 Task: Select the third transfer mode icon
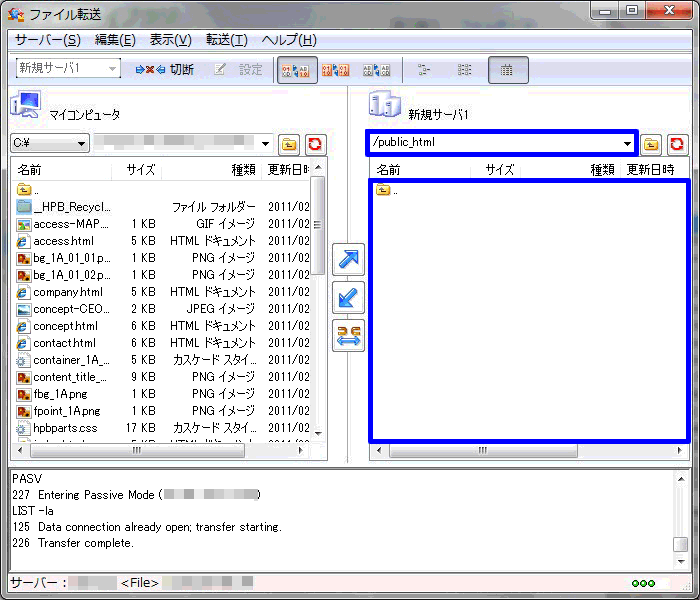pyautogui.click(x=377, y=70)
